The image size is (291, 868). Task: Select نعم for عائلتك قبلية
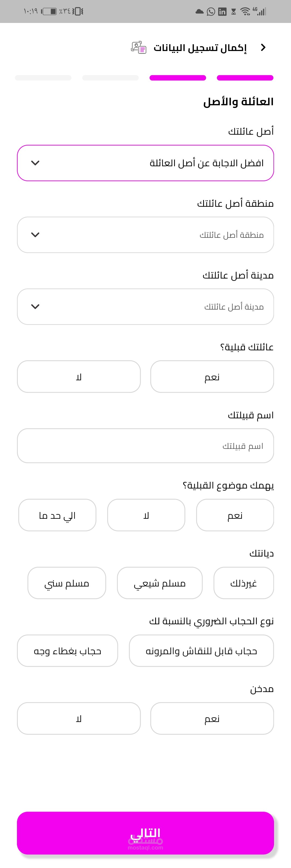tap(212, 377)
